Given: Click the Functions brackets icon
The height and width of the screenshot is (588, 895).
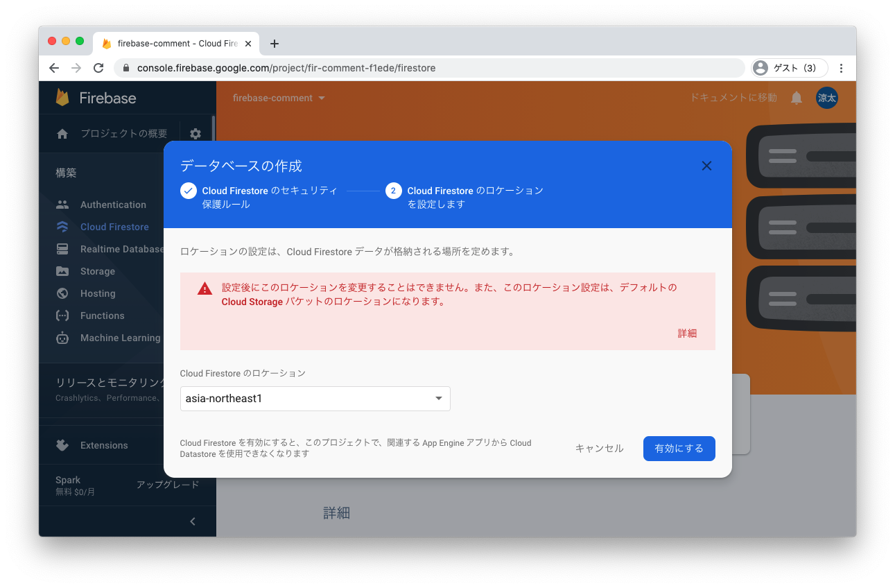Looking at the screenshot, I should (62, 315).
